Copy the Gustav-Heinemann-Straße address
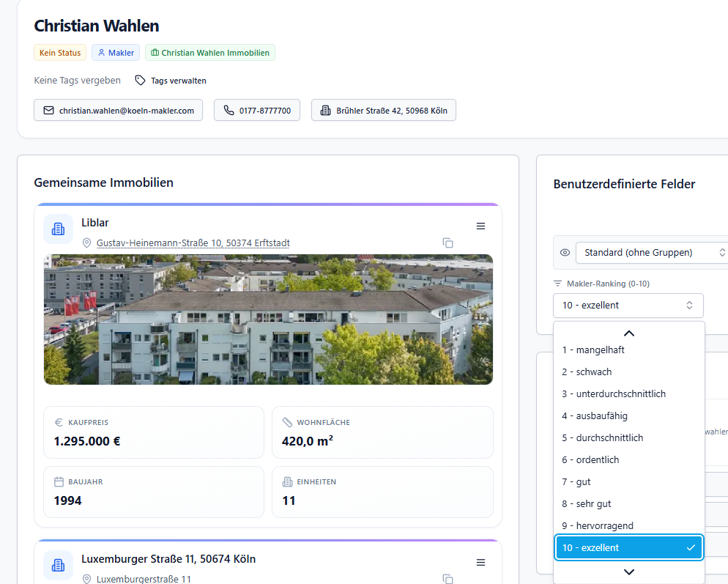Screen dimensions: 728x584 (448, 243)
